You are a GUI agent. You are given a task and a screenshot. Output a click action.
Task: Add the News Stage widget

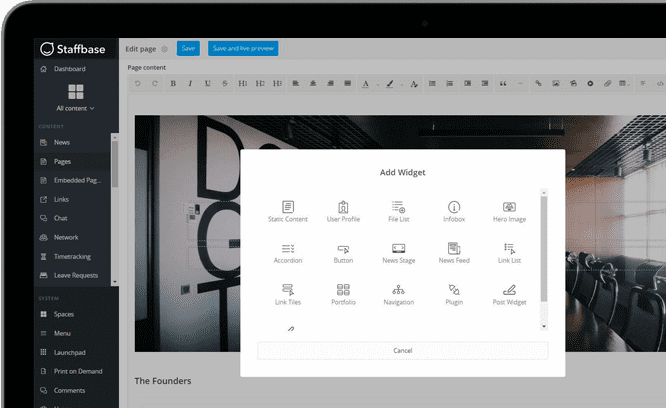(398, 253)
